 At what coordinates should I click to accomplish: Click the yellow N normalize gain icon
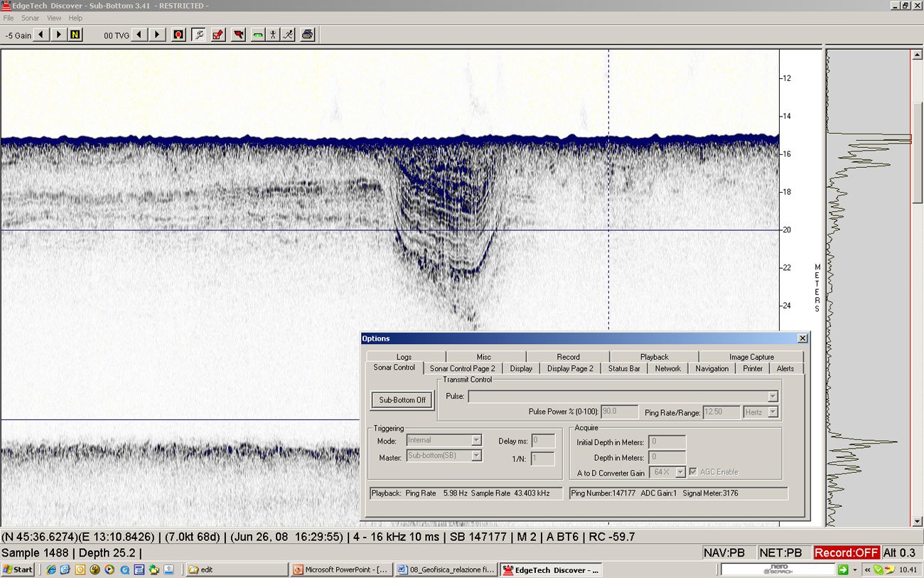[75, 35]
